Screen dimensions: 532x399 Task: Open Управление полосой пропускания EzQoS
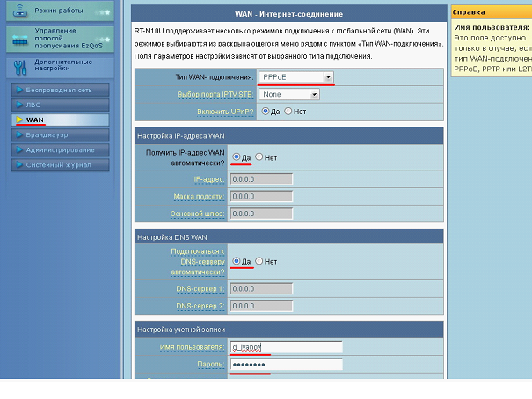tap(60, 39)
